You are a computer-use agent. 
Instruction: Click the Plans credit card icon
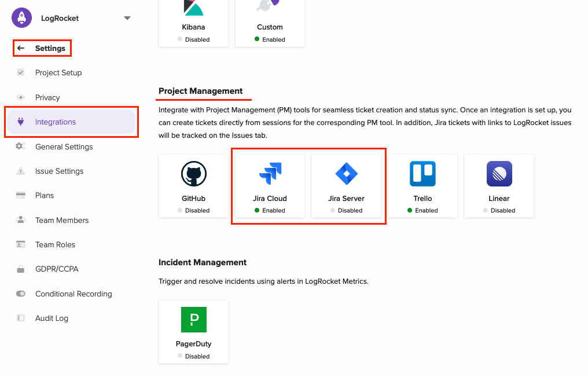tap(21, 195)
